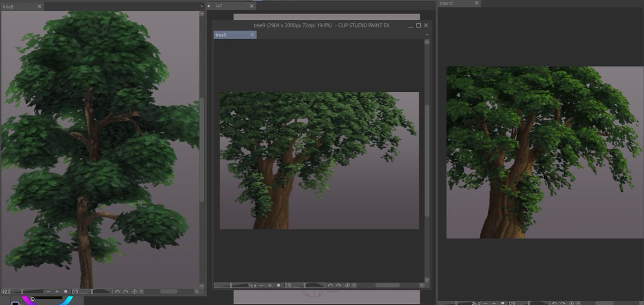Click the tree8 horizontal scrollbar thumb
644x305 pixels.
[169, 292]
